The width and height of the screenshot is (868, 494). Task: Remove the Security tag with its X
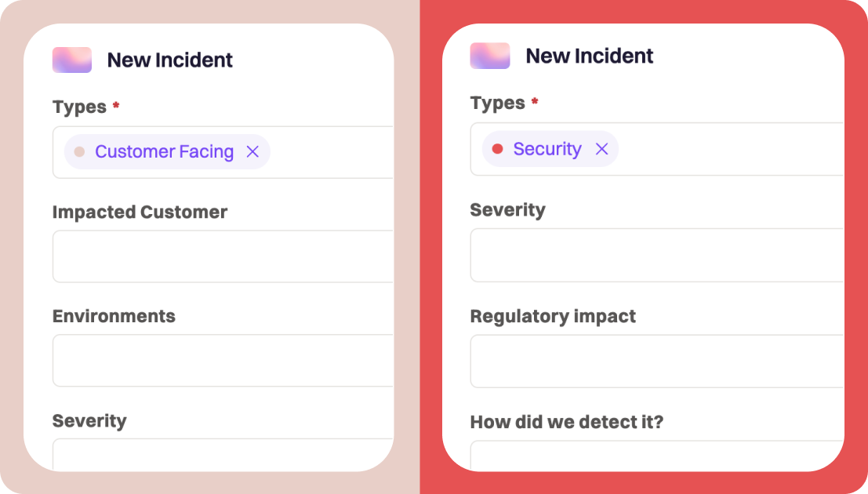click(x=601, y=148)
